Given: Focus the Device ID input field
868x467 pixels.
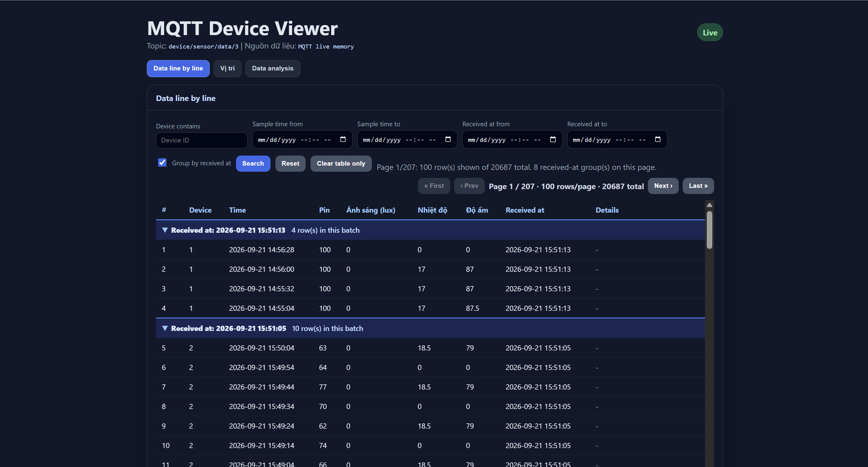Looking at the screenshot, I should click(x=202, y=140).
